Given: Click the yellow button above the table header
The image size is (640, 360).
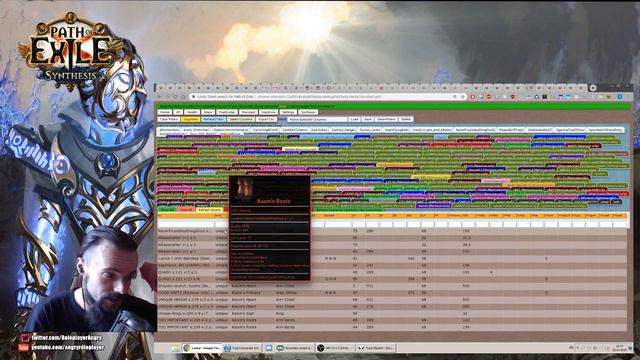Looking at the screenshot, I should [x=209, y=209].
